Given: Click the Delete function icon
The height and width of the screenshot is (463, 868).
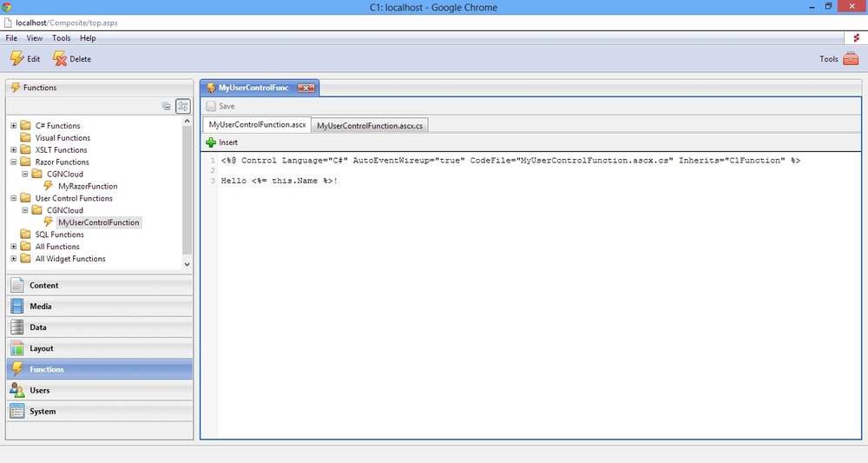Looking at the screenshot, I should [59, 59].
